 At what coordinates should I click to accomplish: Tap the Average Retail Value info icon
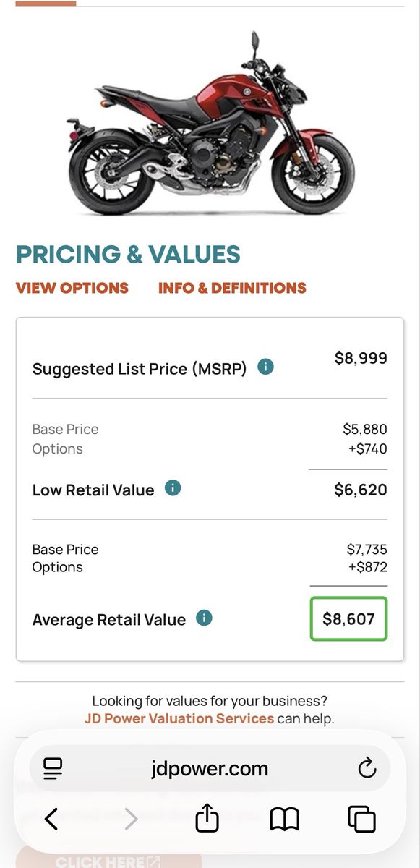205,618
